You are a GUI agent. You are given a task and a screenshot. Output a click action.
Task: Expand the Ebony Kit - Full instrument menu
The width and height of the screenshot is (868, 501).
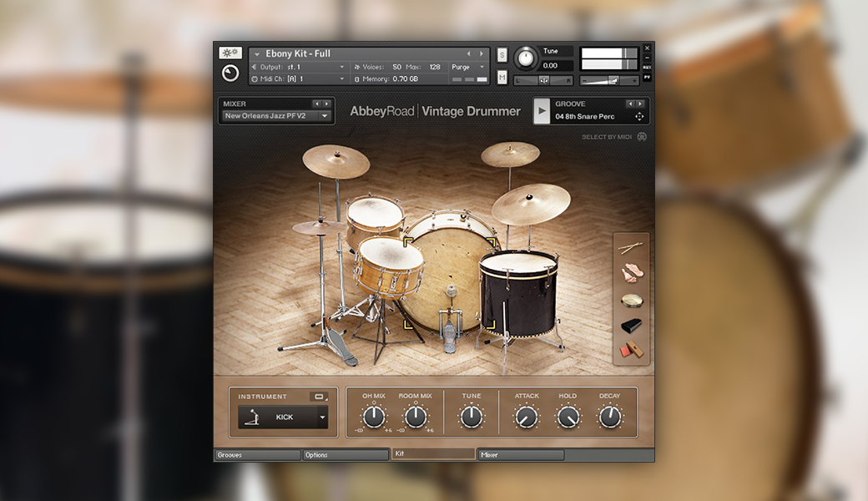[257, 54]
